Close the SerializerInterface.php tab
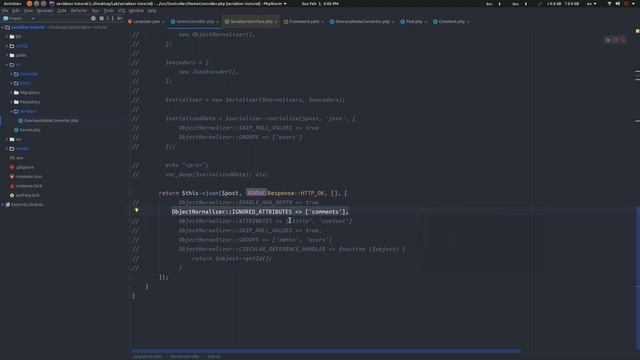Viewport: 640px width, 360px height. pos(276,22)
